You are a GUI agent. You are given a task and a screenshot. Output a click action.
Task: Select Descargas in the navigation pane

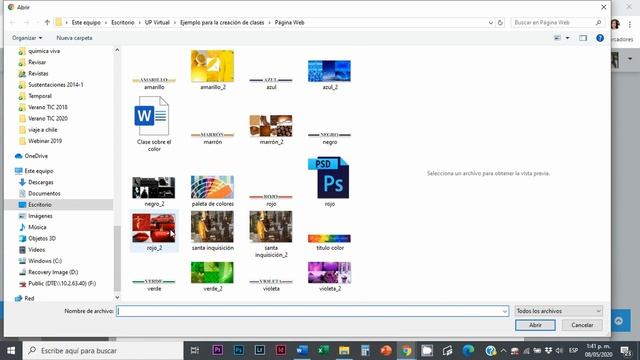pyautogui.click(x=40, y=182)
